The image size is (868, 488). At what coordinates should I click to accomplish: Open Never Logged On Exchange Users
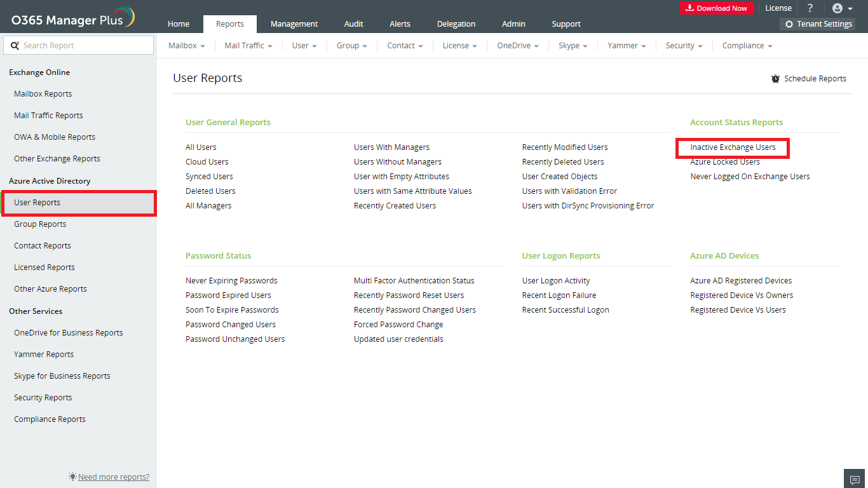[750, 177]
